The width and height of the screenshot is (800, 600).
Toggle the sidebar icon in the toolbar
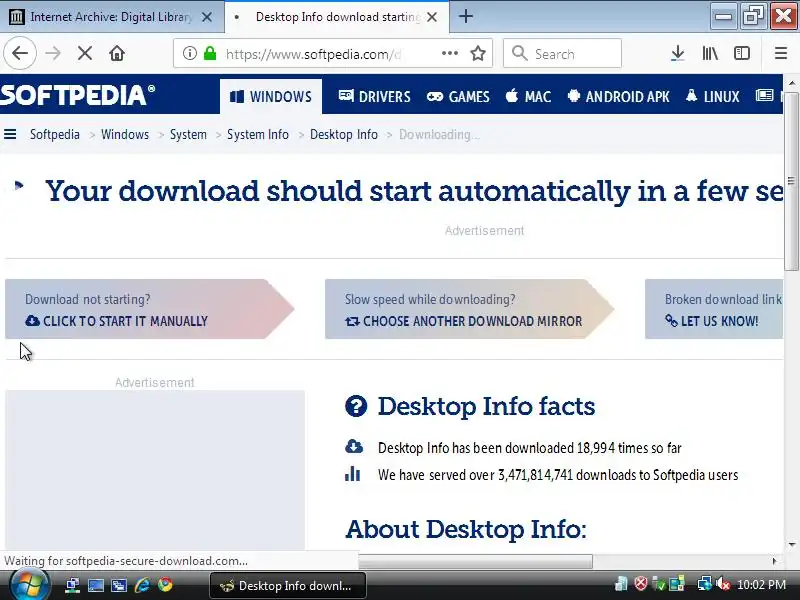point(741,53)
